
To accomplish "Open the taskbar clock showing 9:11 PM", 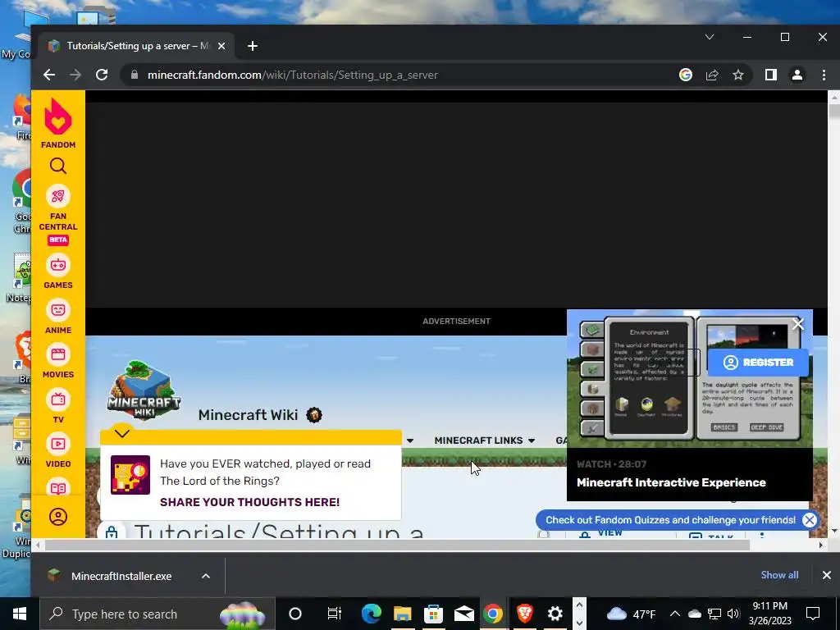I will coord(770,614).
